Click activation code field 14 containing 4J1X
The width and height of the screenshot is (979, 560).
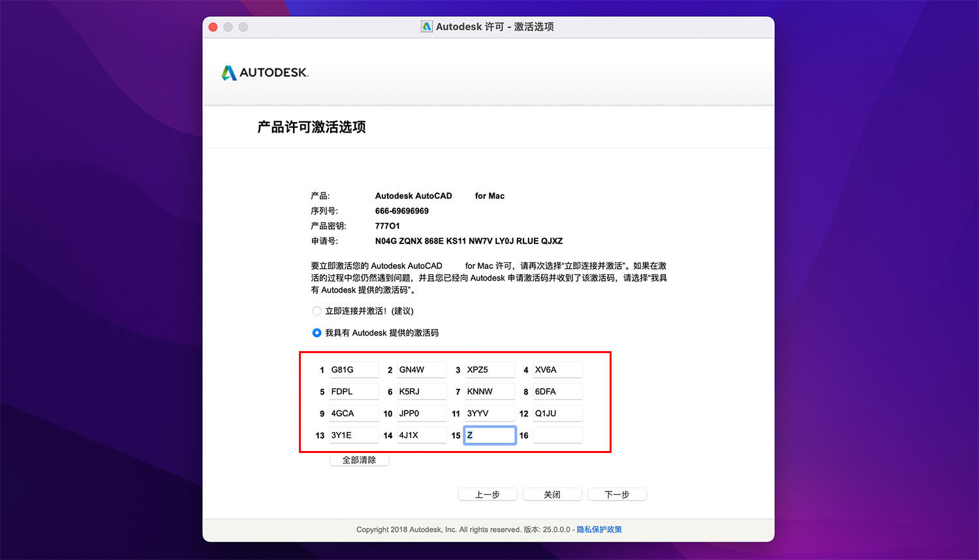422,435
